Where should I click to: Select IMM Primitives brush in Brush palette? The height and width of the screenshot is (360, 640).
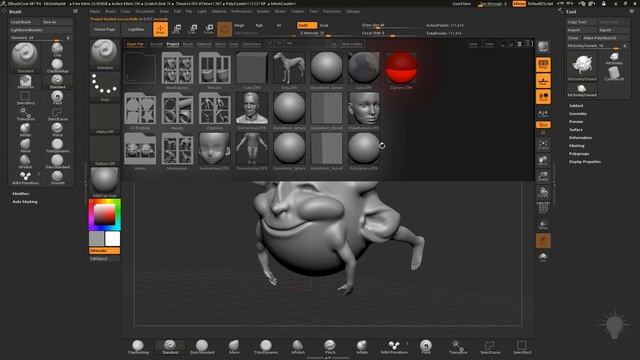pyautogui.click(x=25, y=178)
